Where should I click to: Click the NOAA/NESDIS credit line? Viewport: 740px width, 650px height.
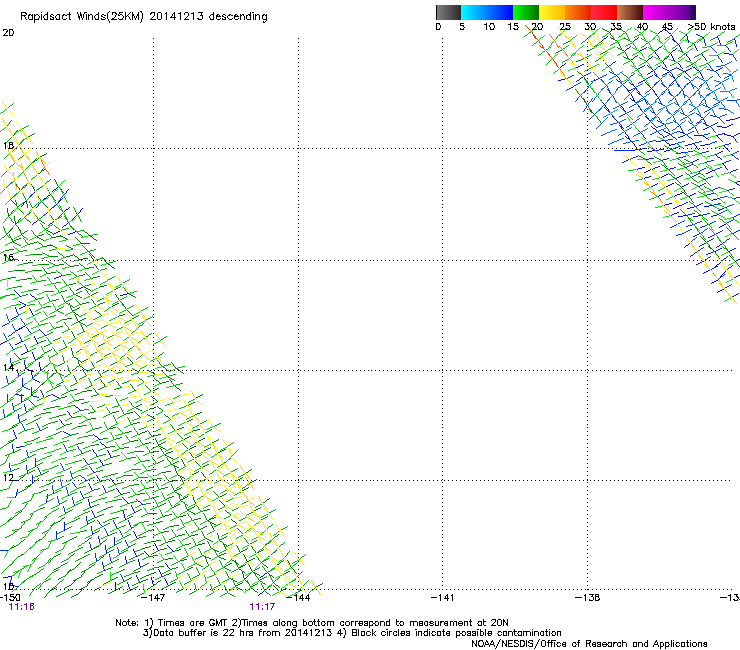tap(589, 644)
